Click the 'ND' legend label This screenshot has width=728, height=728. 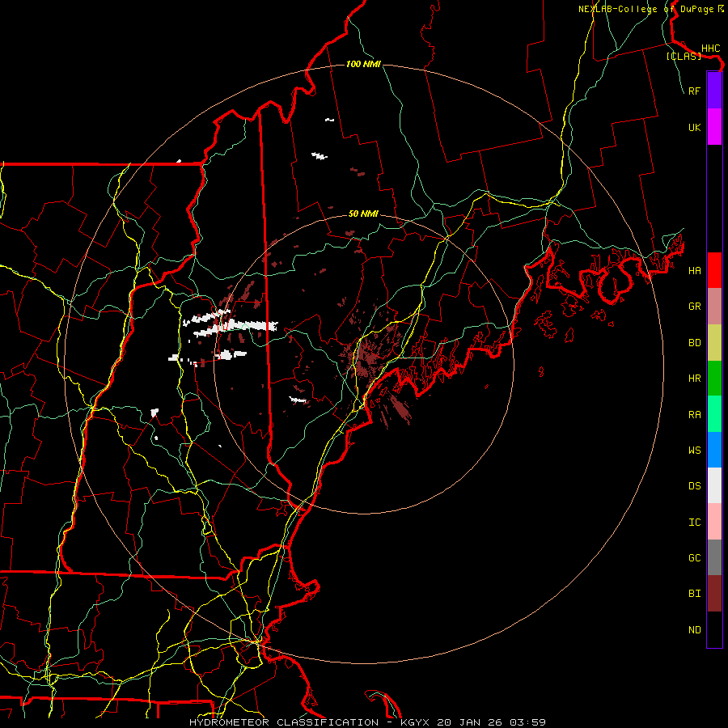tap(694, 630)
